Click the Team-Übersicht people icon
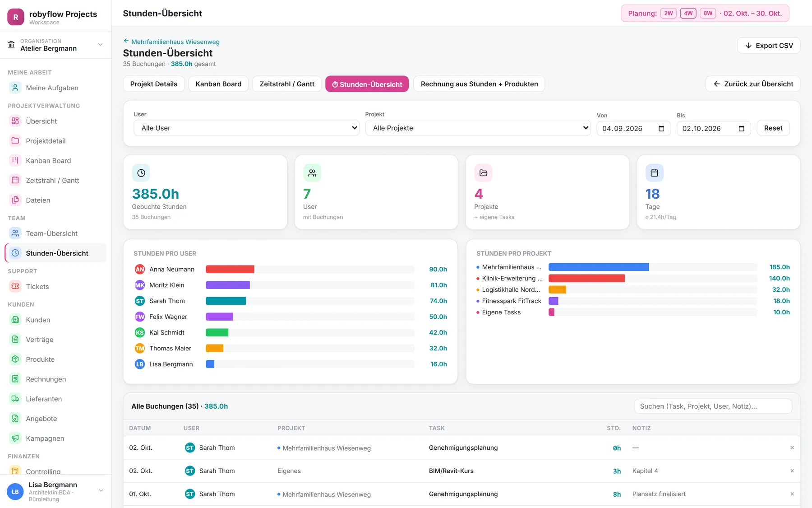812x508 pixels. click(15, 233)
